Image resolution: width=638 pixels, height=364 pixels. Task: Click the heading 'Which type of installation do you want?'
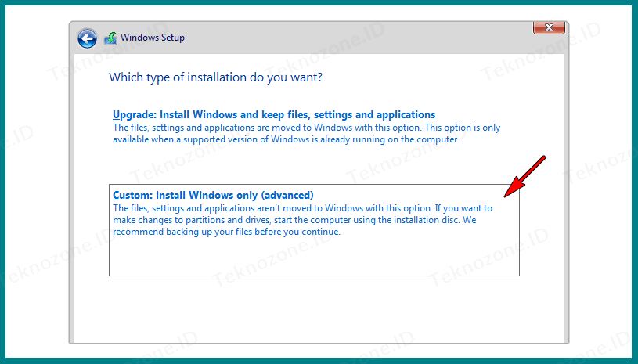pyautogui.click(x=215, y=77)
